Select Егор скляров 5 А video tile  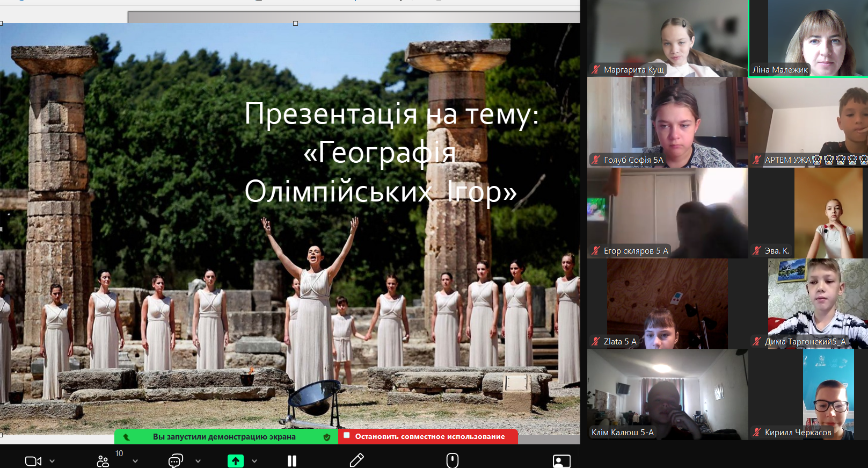click(x=667, y=213)
